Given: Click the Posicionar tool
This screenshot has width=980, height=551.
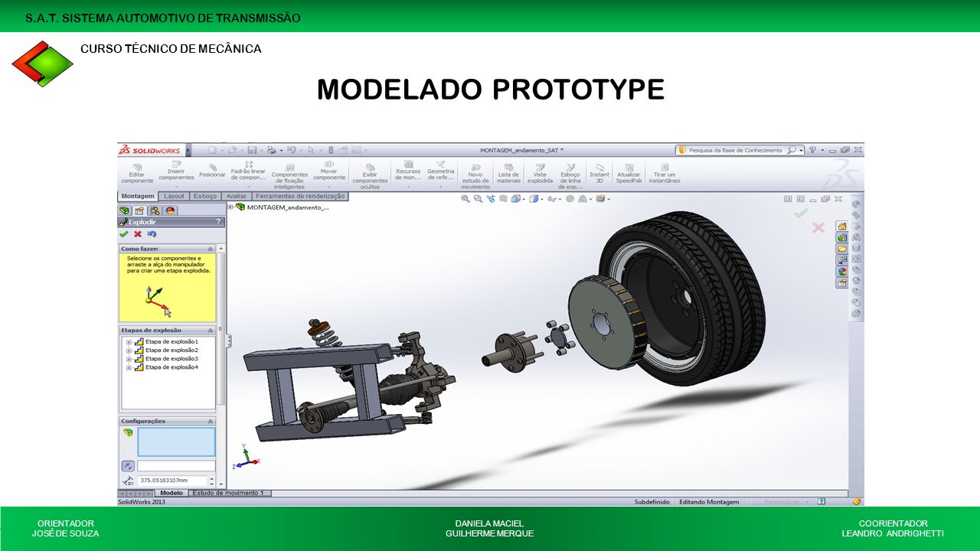Looking at the screenshot, I should pos(212,171).
